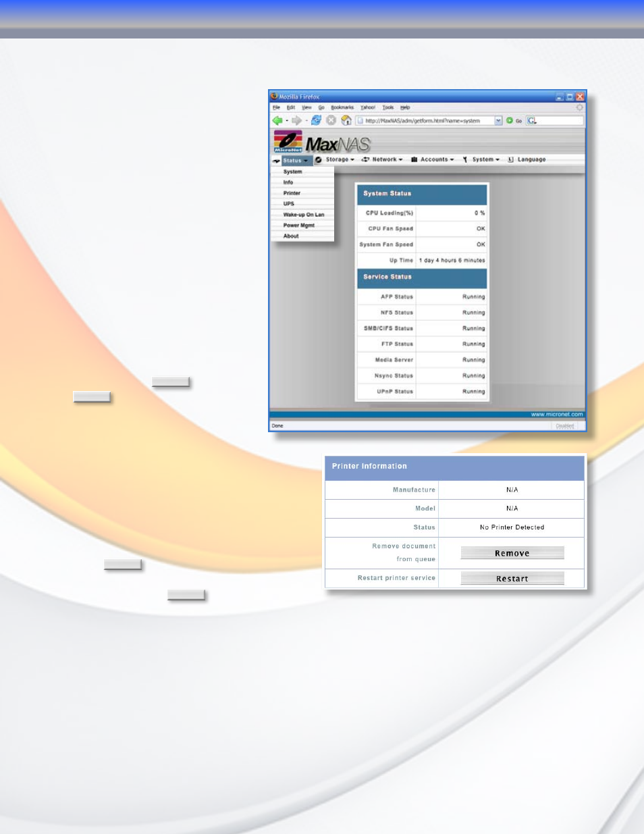Click the MicroNet MaxNAS logo
This screenshot has height=834, width=644.
point(322,142)
